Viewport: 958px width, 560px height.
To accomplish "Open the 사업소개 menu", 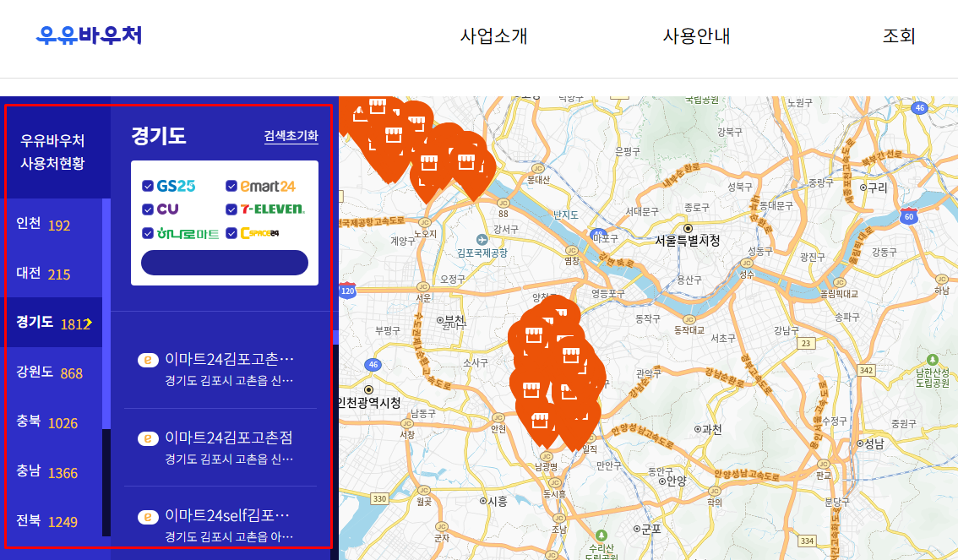I will [493, 36].
